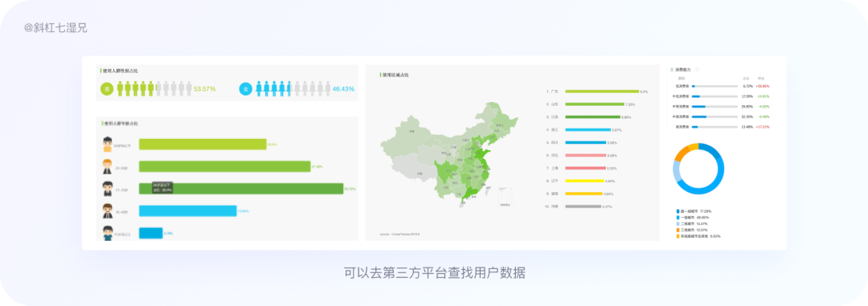
Task: Click the light green age bar at the top
Action: [x=203, y=145]
